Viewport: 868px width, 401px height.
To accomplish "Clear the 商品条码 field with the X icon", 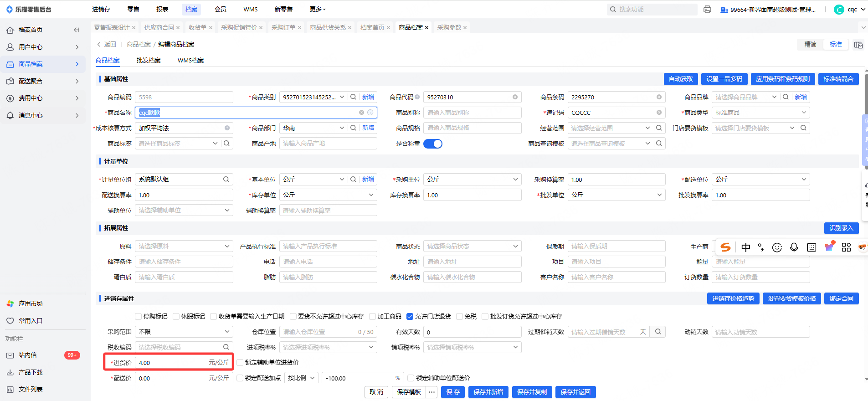I will (x=659, y=97).
